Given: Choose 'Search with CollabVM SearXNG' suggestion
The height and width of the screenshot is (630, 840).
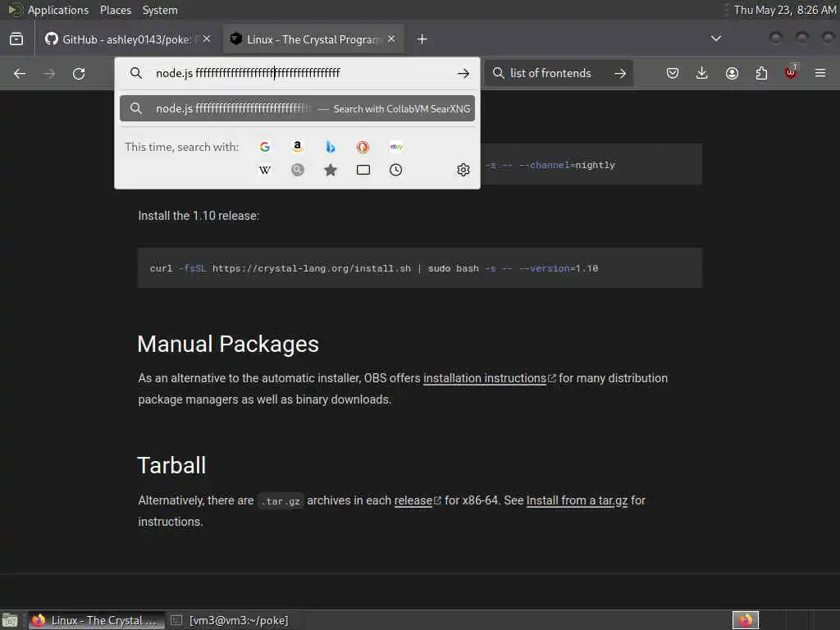Looking at the screenshot, I should coord(297,109).
